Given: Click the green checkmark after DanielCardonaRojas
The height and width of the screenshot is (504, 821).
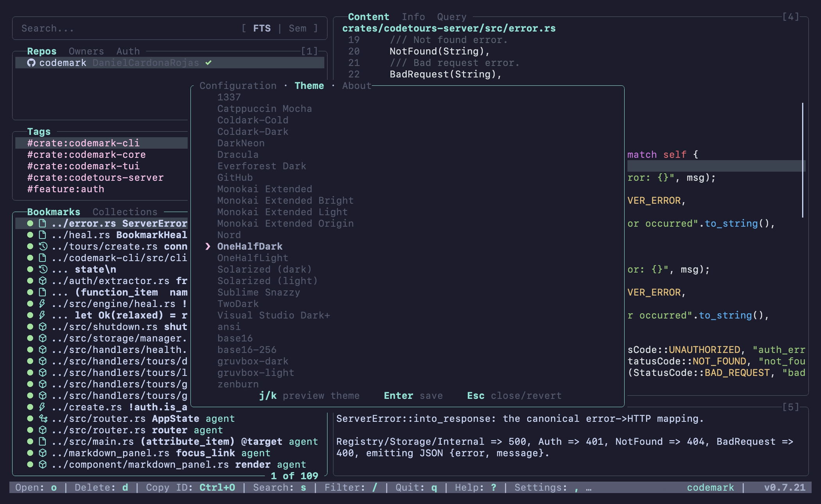Looking at the screenshot, I should click(208, 63).
